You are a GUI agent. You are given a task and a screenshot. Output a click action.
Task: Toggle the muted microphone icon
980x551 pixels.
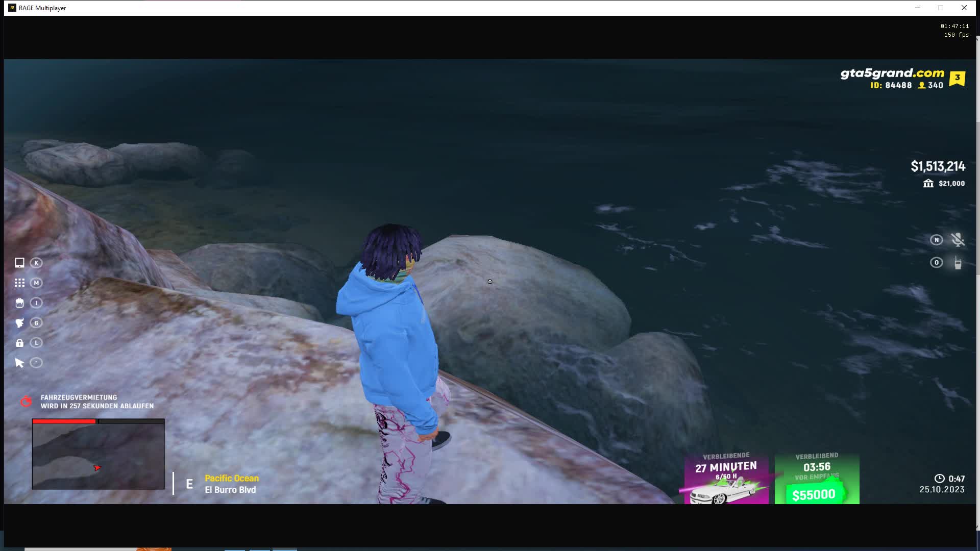tap(958, 240)
